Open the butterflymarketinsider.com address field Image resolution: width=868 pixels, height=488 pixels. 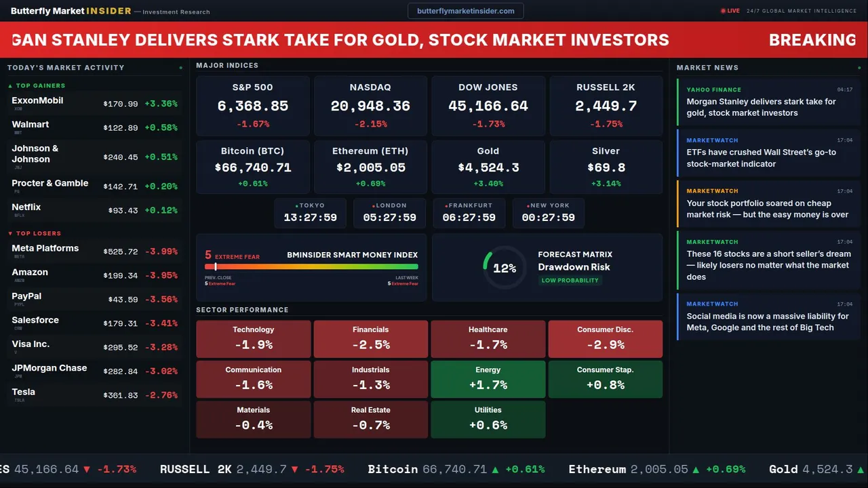[465, 11]
